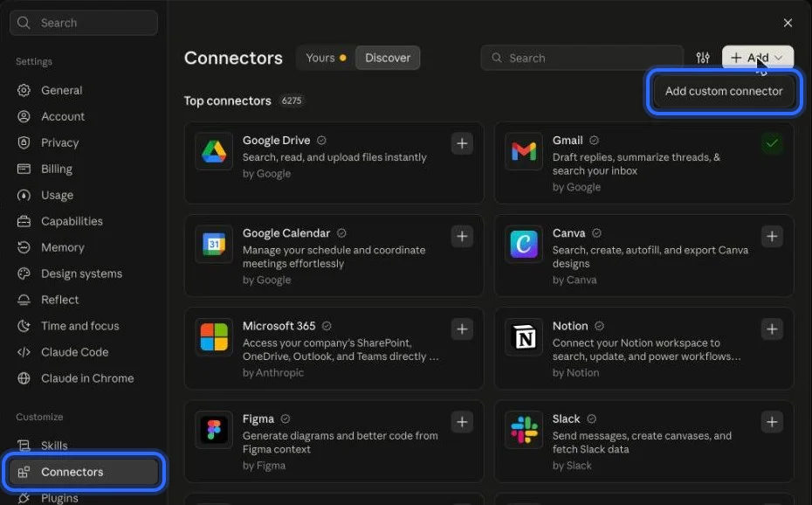The width and height of the screenshot is (812, 505).
Task: Click the Memory sidebar icon
Action: point(24,247)
